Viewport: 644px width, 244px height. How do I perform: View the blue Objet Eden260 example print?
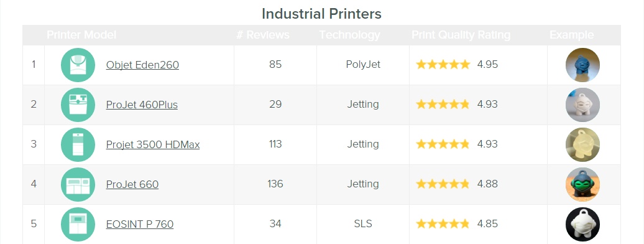(582, 65)
